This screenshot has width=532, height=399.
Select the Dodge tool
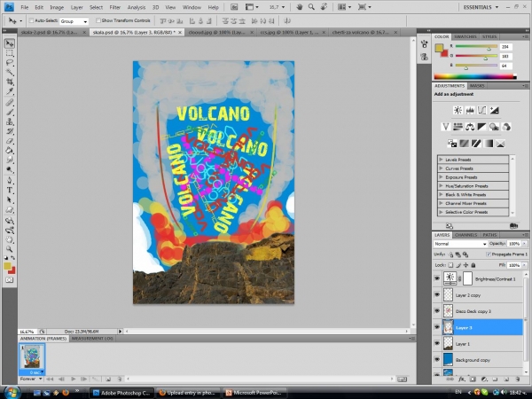[x=10, y=169]
